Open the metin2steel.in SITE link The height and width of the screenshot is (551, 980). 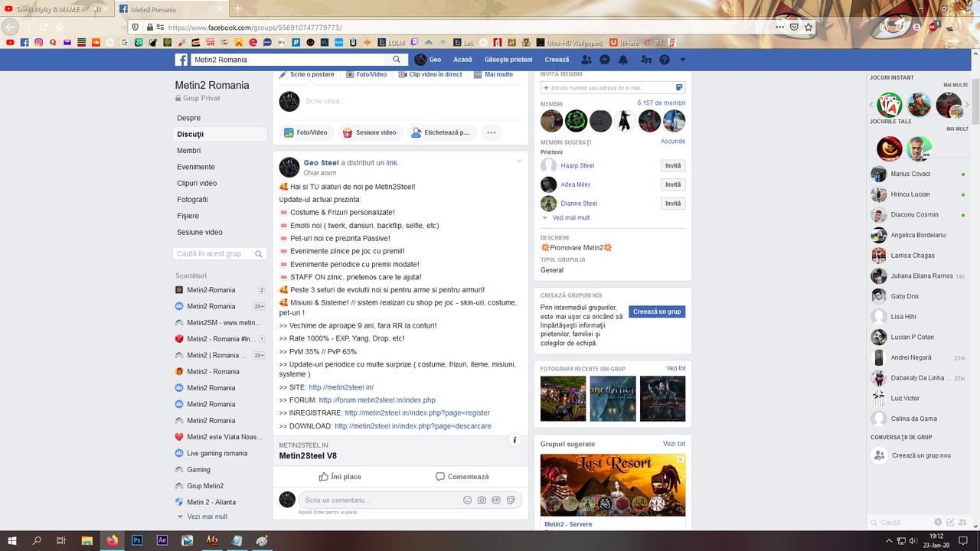pos(341,387)
